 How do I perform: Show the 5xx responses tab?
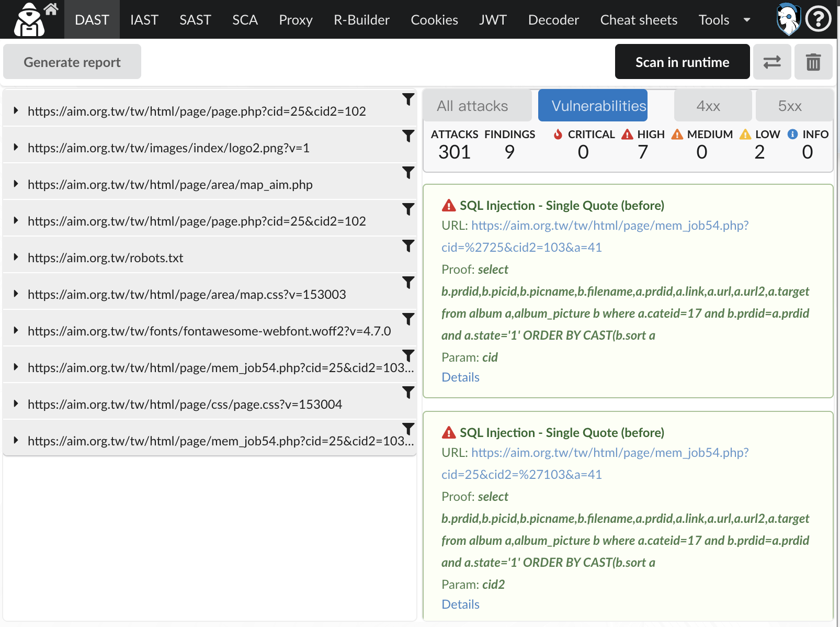click(794, 106)
